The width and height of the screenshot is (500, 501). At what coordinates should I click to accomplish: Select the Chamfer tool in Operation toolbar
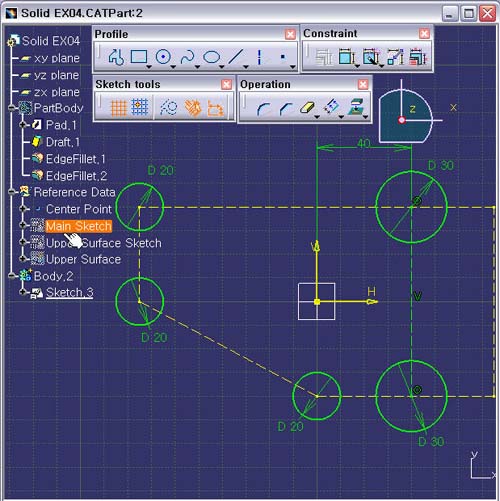286,109
